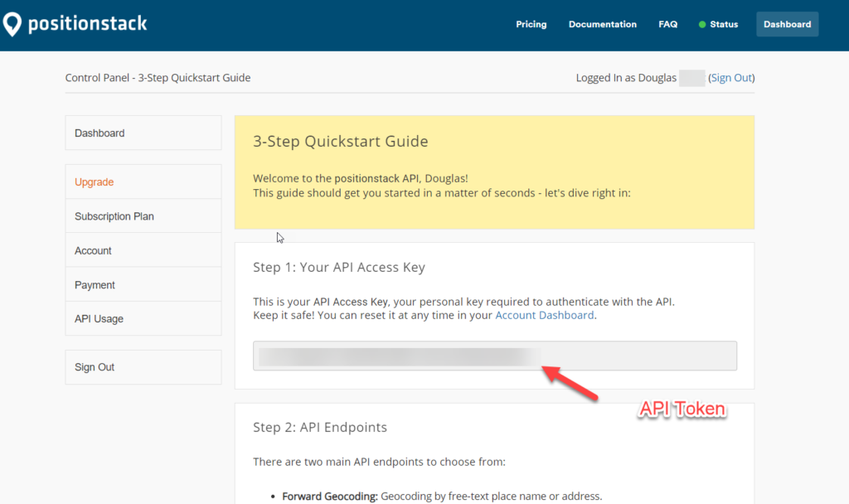Screen dimensions: 849x504
Task: Click 'There are two main API endpoints' text
Action: [x=379, y=462]
